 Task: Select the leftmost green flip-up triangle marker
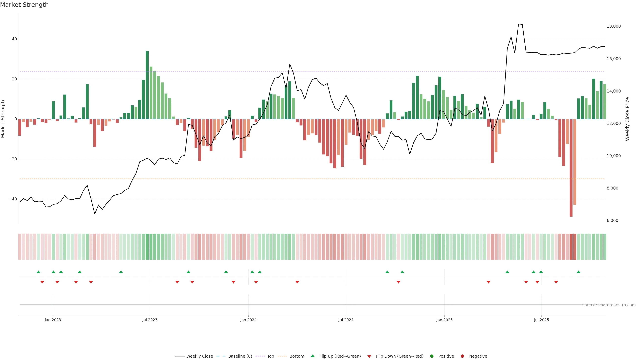pyautogui.click(x=39, y=272)
